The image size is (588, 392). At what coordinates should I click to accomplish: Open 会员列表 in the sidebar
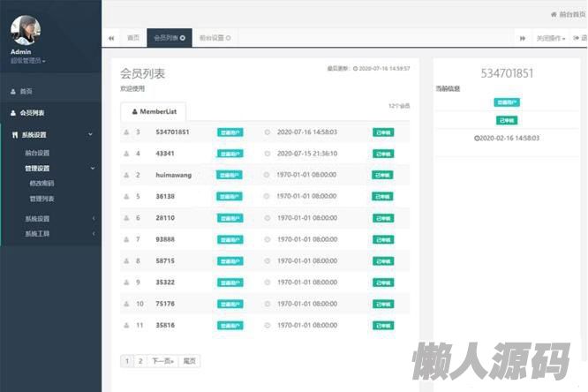(x=33, y=112)
